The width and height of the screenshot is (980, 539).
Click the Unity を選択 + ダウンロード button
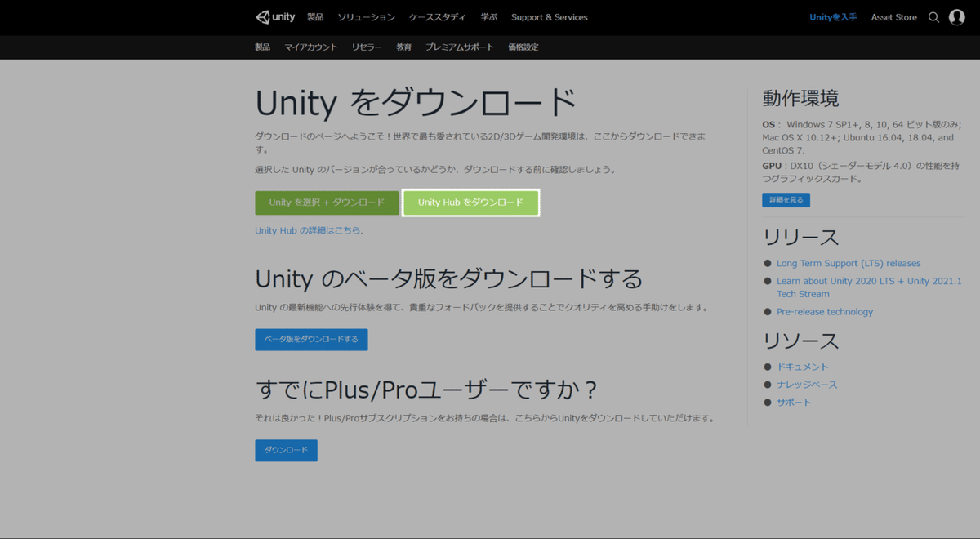coord(327,202)
